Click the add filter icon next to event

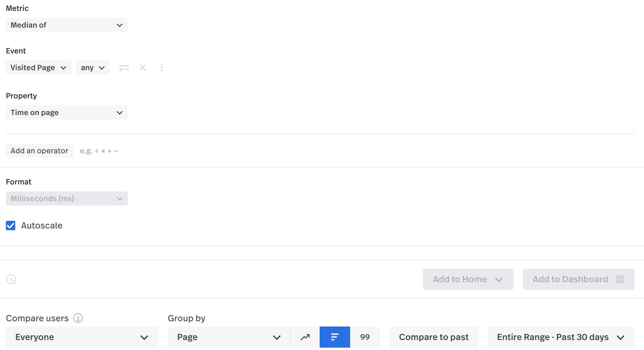[x=124, y=68]
